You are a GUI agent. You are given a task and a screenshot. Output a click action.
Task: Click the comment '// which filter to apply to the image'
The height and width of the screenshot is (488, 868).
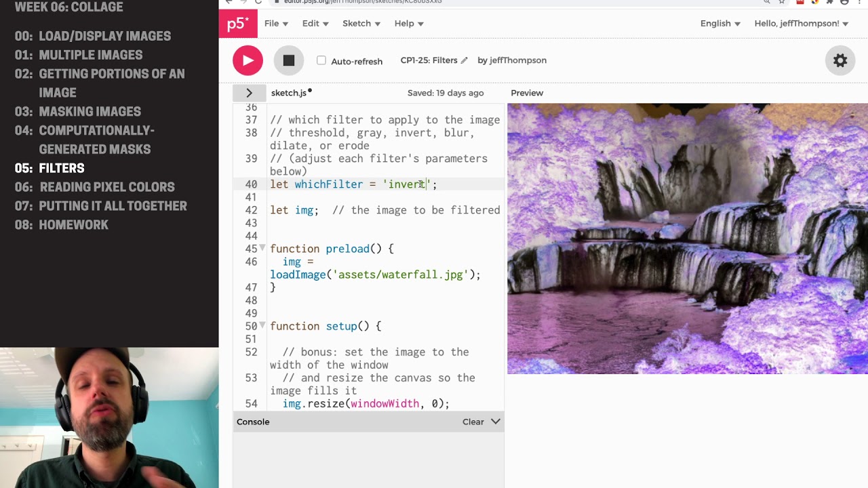384,120
